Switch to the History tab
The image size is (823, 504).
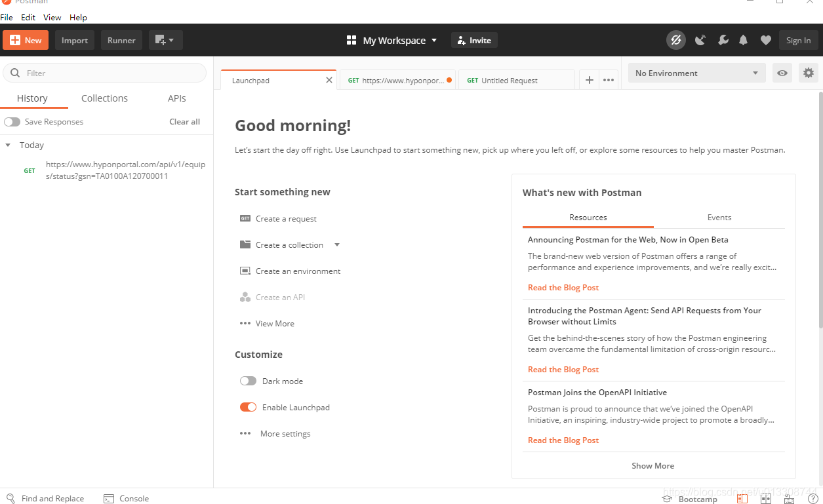coord(32,98)
